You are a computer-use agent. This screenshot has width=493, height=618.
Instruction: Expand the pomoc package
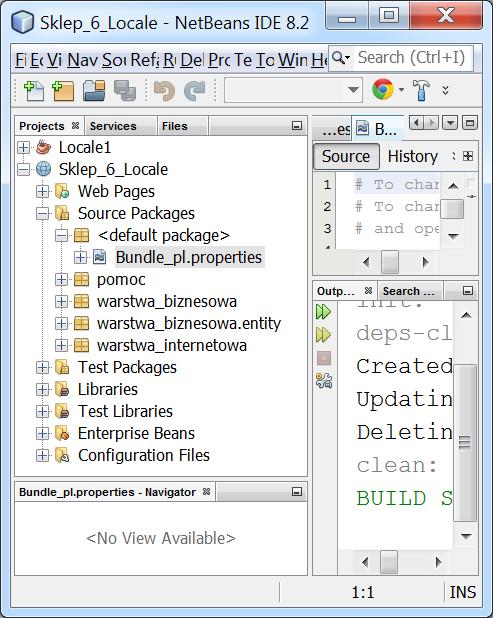coord(61,279)
